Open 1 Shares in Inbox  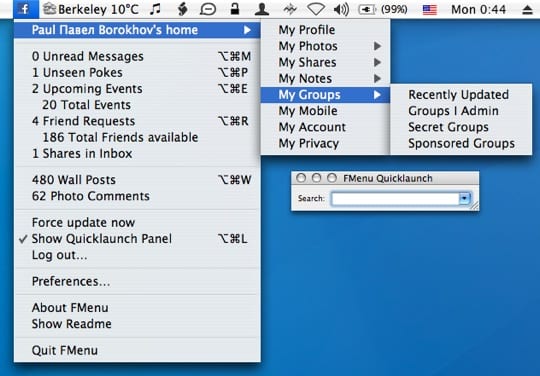(x=137, y=153)
